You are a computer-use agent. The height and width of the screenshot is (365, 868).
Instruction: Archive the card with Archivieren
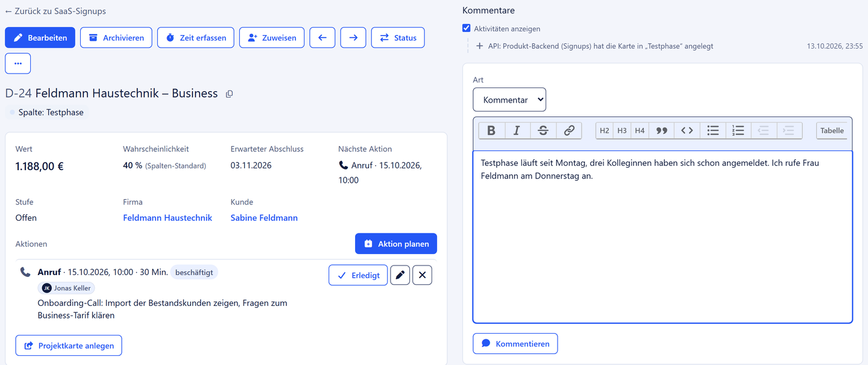[x=116, y=37]
